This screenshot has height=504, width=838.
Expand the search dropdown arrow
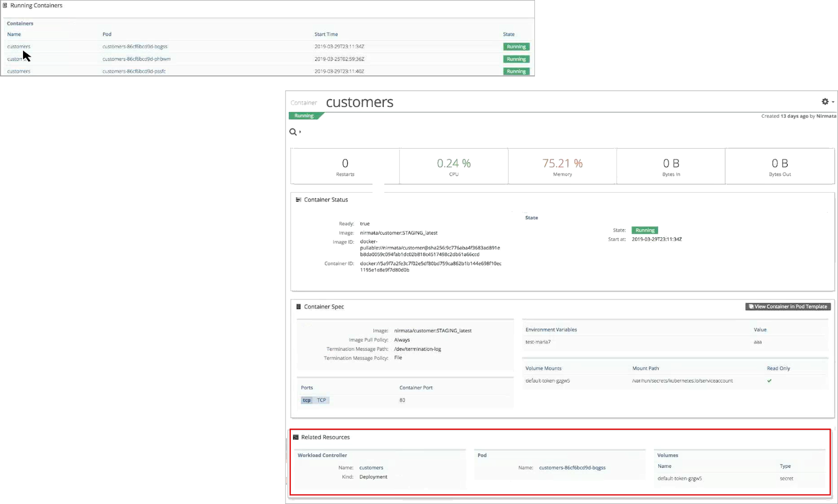point(300,132)
